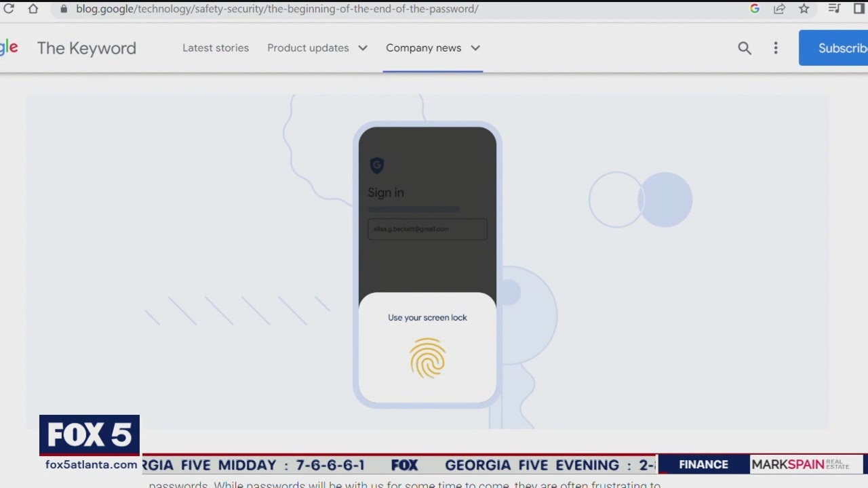This screenshot has width=868, height=488.
Task: Click the email field in phone illustration
Action: [x=427, y=229]
